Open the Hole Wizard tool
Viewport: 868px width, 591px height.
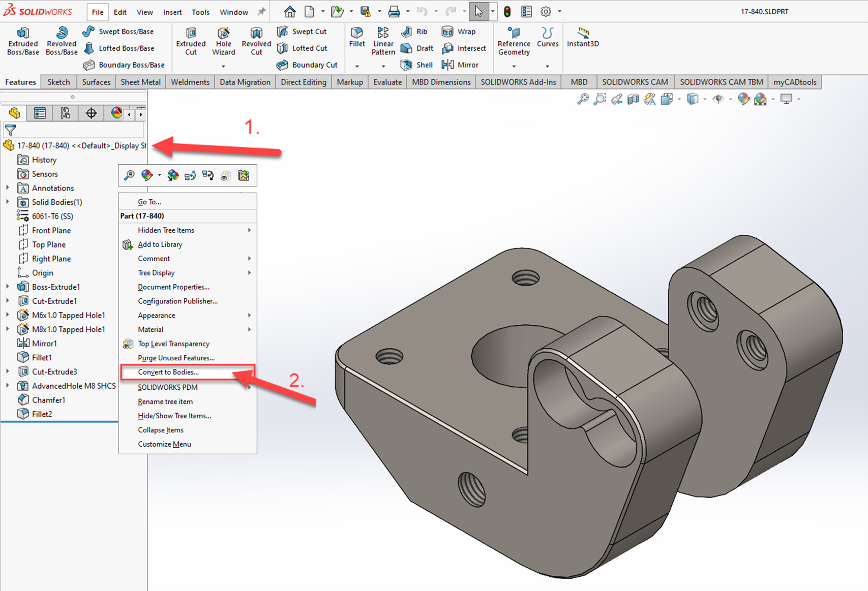(223, 42)
